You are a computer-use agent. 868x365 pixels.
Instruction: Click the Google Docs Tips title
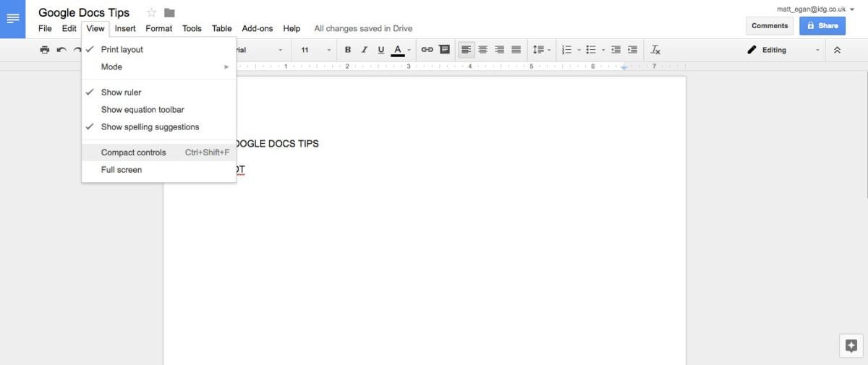pyautogui.click(x=84, y=12)
